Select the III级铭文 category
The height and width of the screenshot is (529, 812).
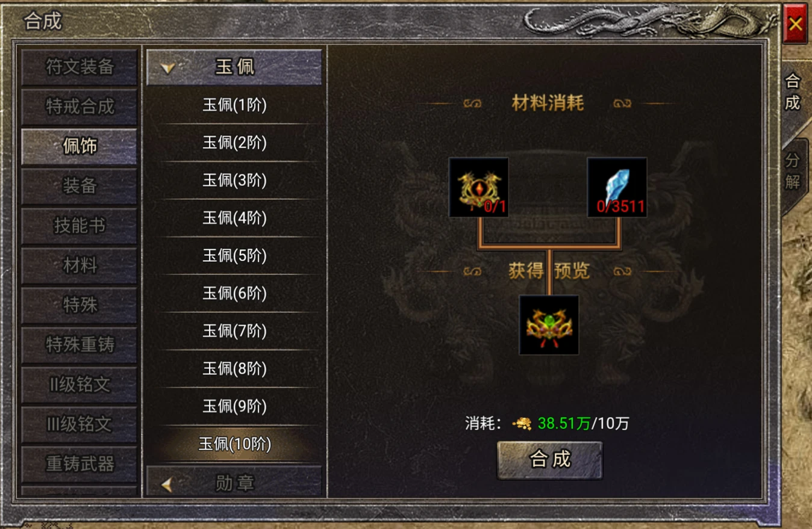(x=80, y=424)
